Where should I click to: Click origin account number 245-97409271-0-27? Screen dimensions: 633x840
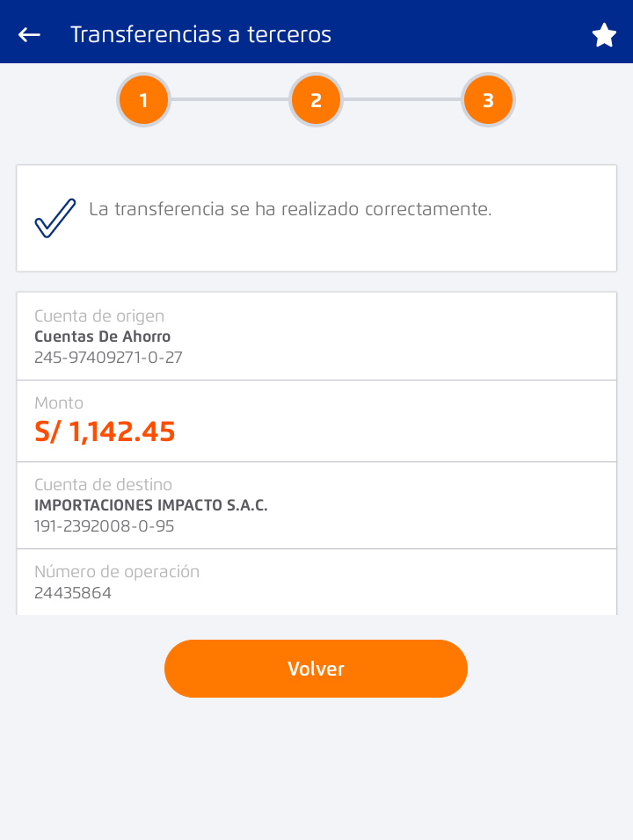pos(108,358)
